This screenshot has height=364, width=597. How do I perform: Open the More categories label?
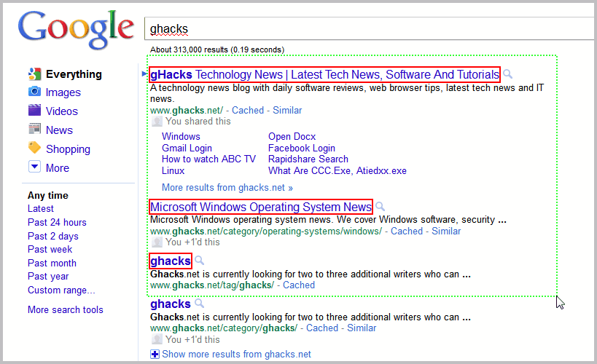58,167
